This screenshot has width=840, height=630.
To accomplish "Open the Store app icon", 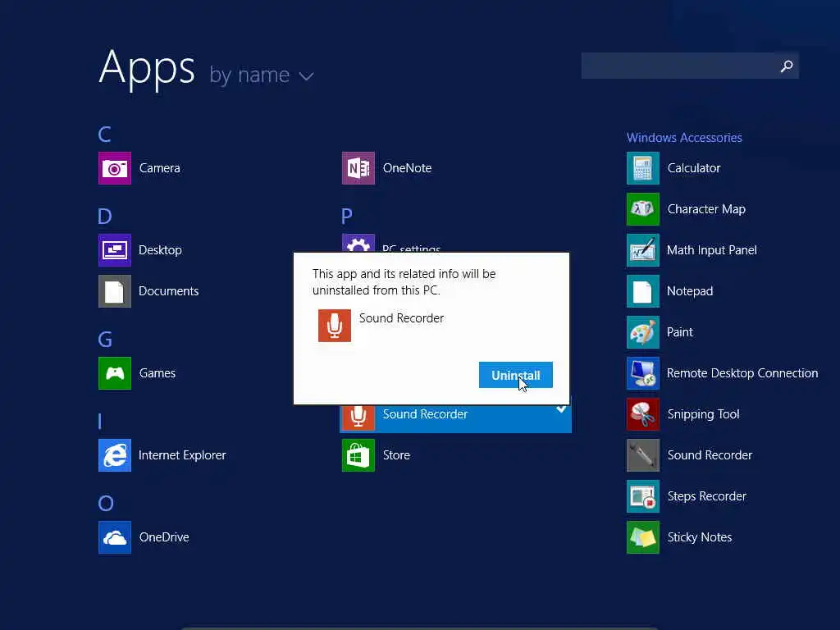I will [358, 455].
